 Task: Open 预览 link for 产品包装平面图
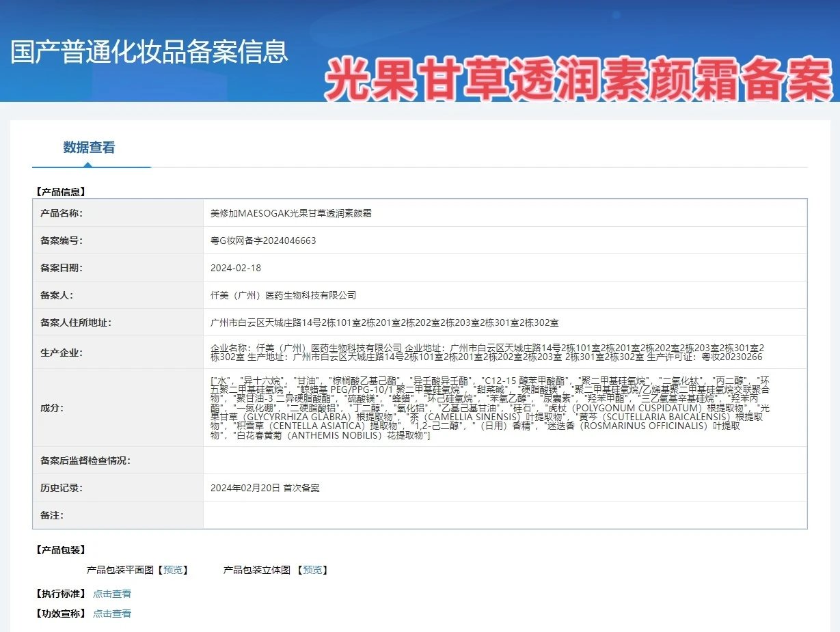point(173,570)
